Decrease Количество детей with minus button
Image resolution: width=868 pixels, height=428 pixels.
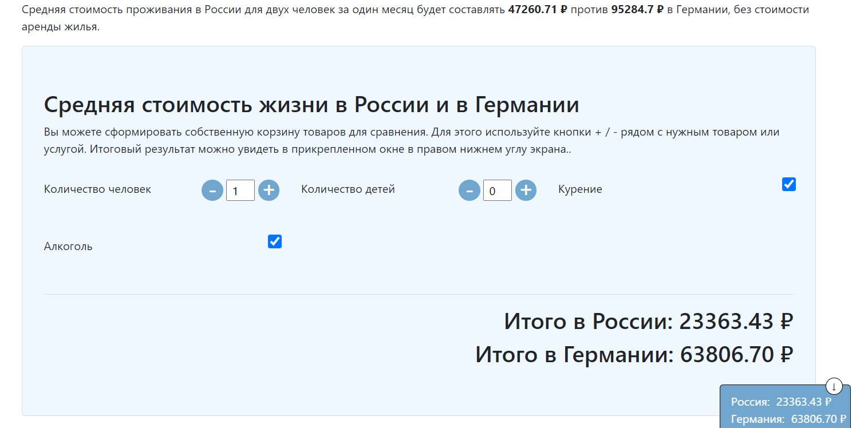[x=469, y=190]
